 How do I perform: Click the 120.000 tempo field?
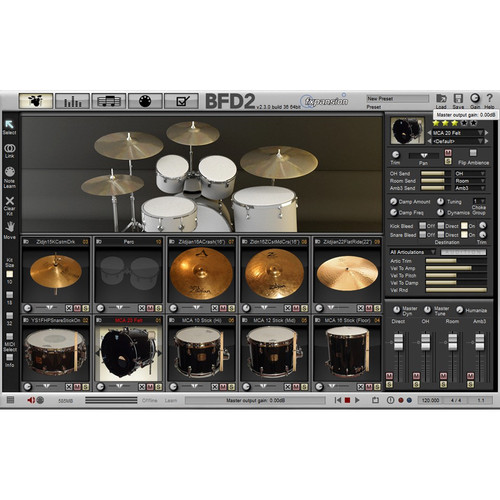pos(430,400)
